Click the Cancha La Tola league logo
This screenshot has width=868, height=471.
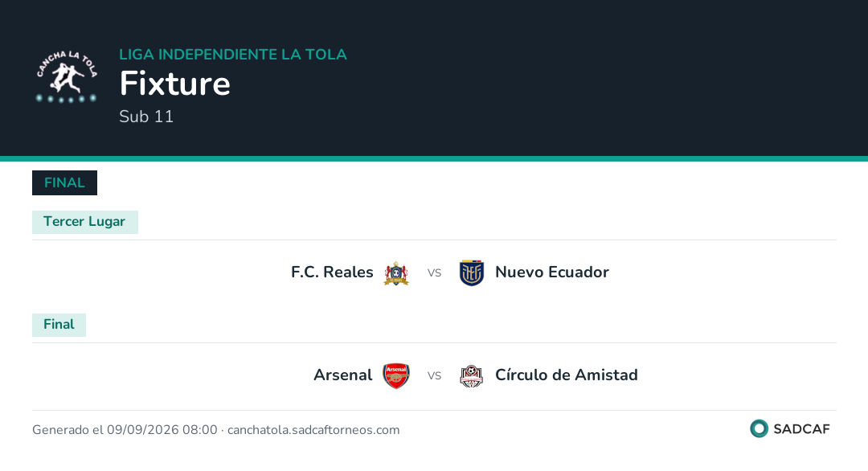(67, 77)
